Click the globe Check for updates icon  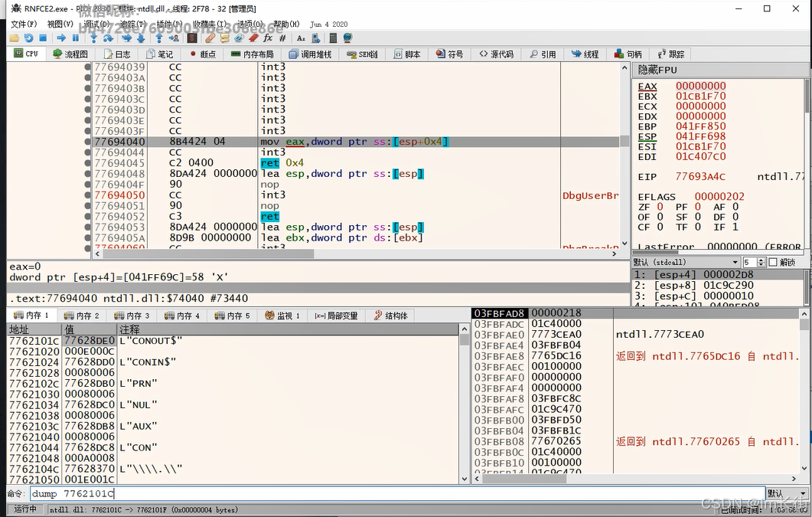click(347, 38)
